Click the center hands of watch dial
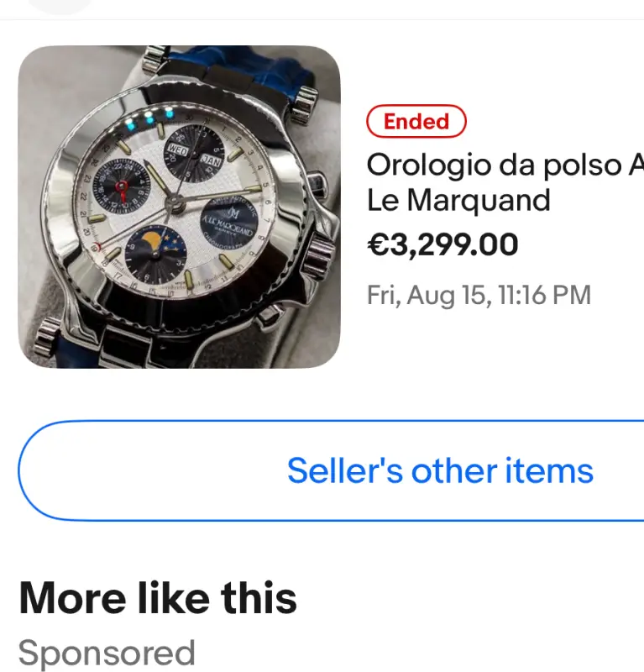The height and width of the screenshot is (672, 644). pyautogui.click(x=174, y=200)
